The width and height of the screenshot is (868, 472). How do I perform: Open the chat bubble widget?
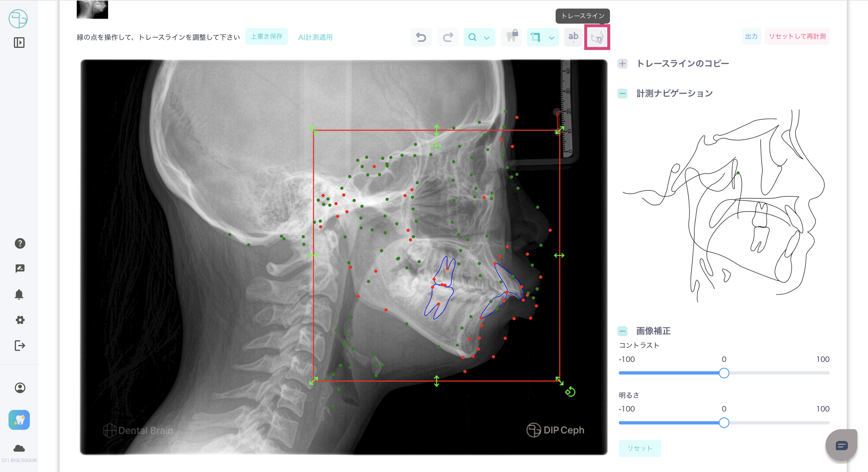[841, 446]
